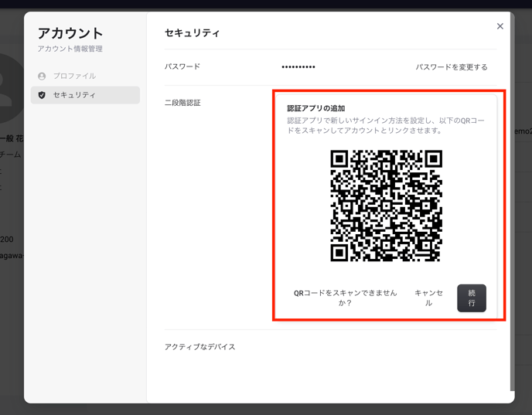
Task: Click the アカウント heading text
Action: (x=70, y=33)
